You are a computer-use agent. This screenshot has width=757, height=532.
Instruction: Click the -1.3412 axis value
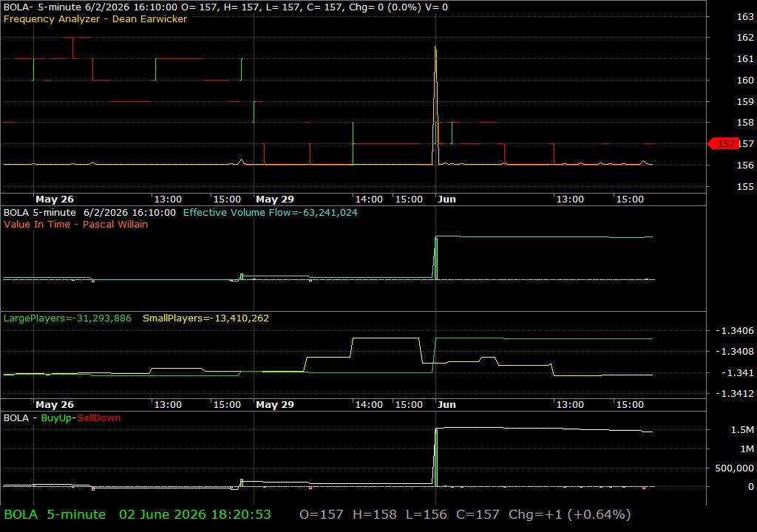734,393
